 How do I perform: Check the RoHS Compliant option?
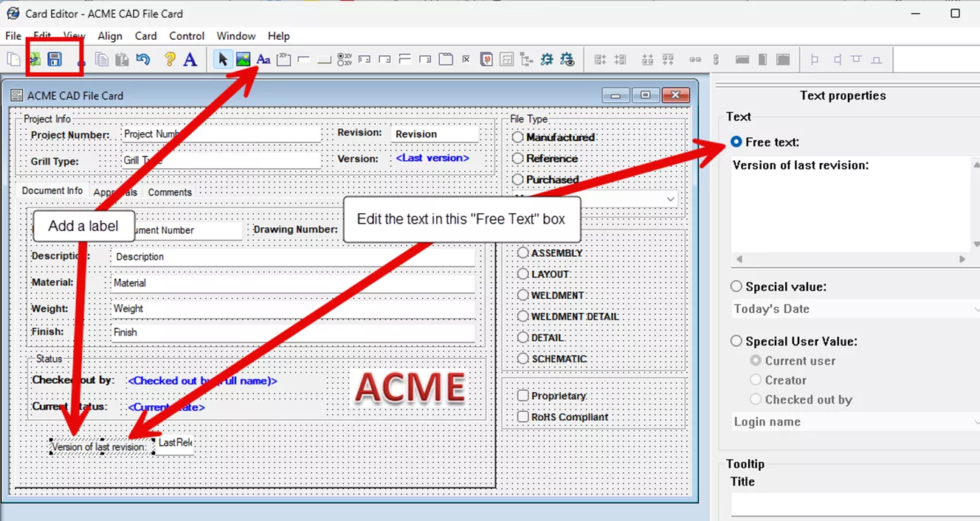point(522,415)
